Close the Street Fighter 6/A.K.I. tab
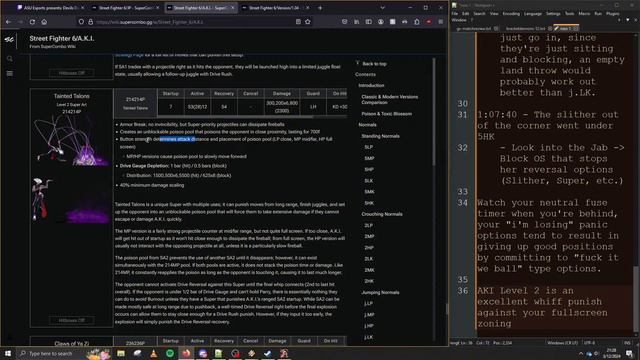Screen dimensions: 640x360 point(233,8)
